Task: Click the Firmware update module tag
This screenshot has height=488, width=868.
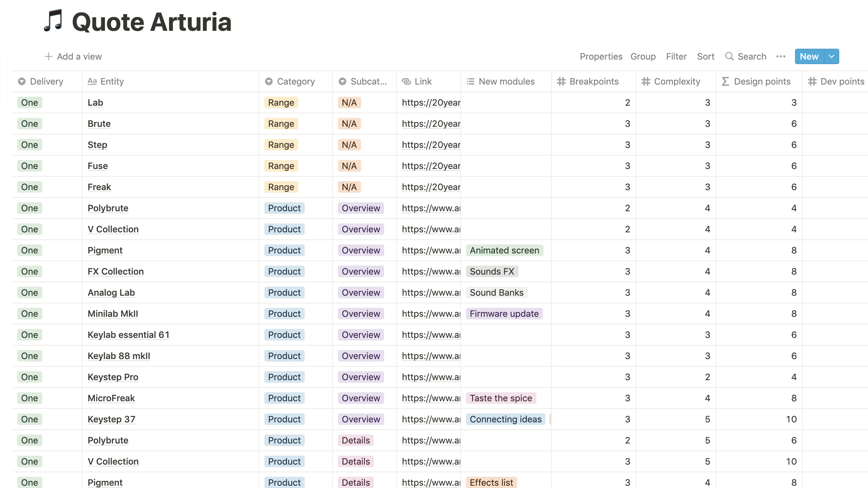Action: [x=504, y=314]
